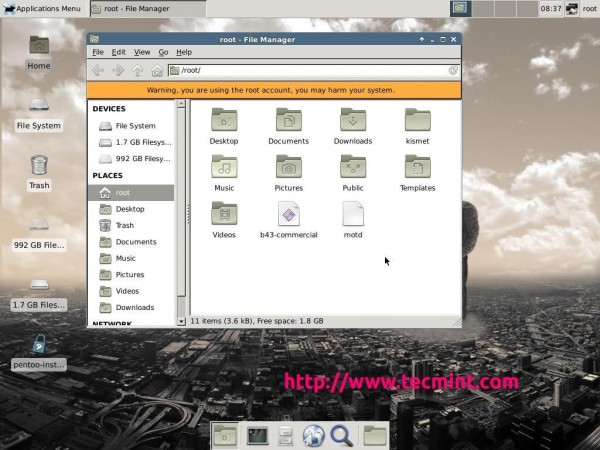The width and height of the screenshot is (600, 450).
Task: Click window shade arrow in title bar
Action: pos(422,39)
